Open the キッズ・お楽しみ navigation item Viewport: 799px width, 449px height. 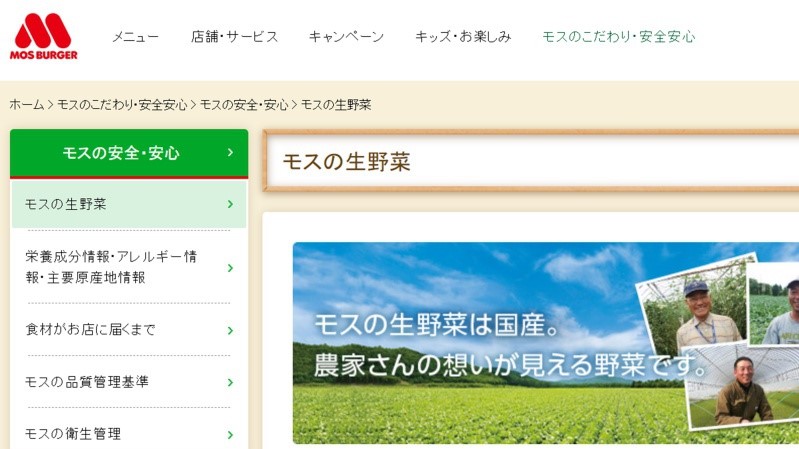463,37
